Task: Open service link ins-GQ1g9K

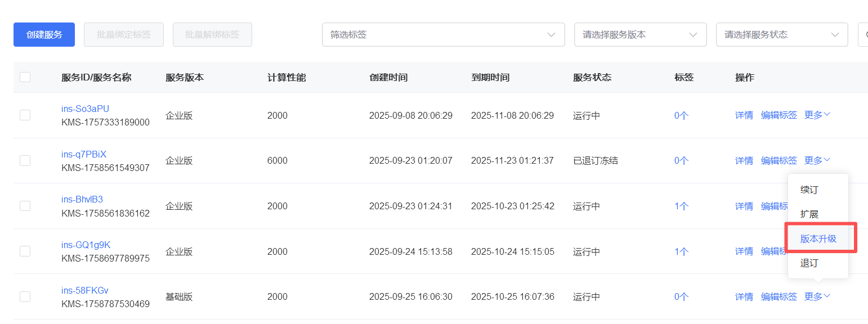Action: click(86, 245)
